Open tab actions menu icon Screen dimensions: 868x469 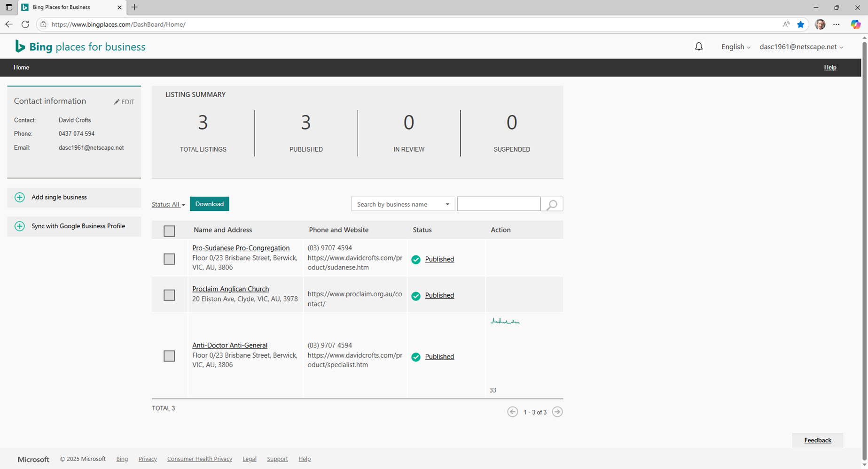pyautogui.click(x=9, y=7)
